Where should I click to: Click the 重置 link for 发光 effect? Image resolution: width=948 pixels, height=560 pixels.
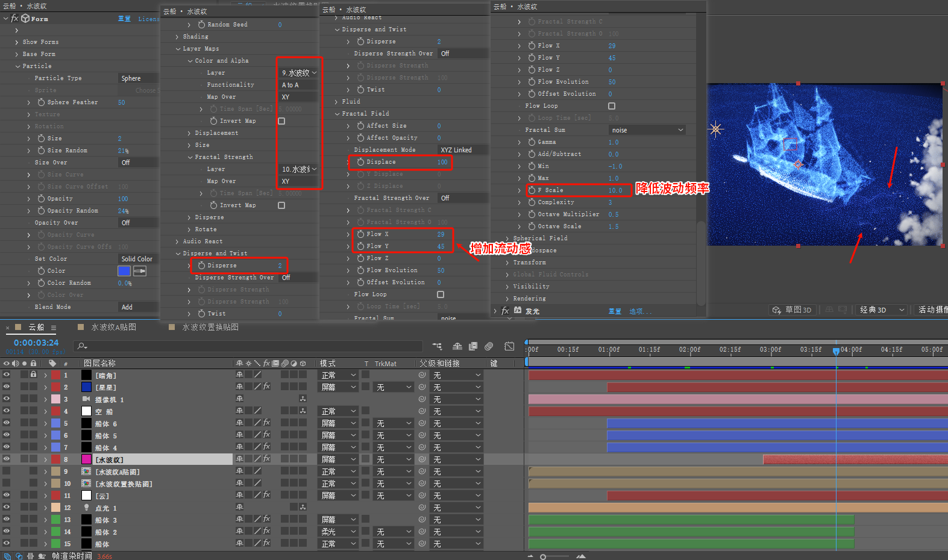(614, 311)
